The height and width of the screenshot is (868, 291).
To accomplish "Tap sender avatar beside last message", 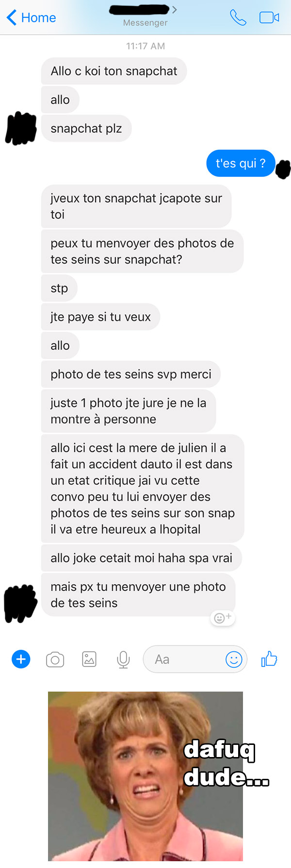I will point(21,603).
